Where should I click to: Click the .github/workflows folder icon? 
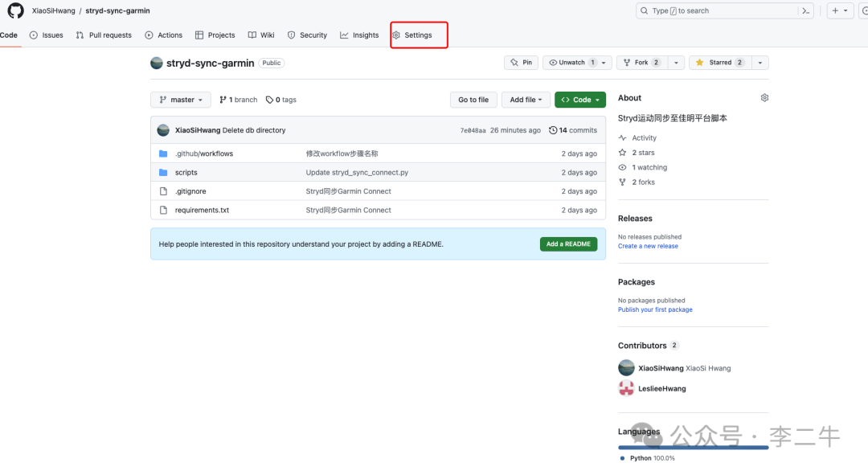click(163, 154)
